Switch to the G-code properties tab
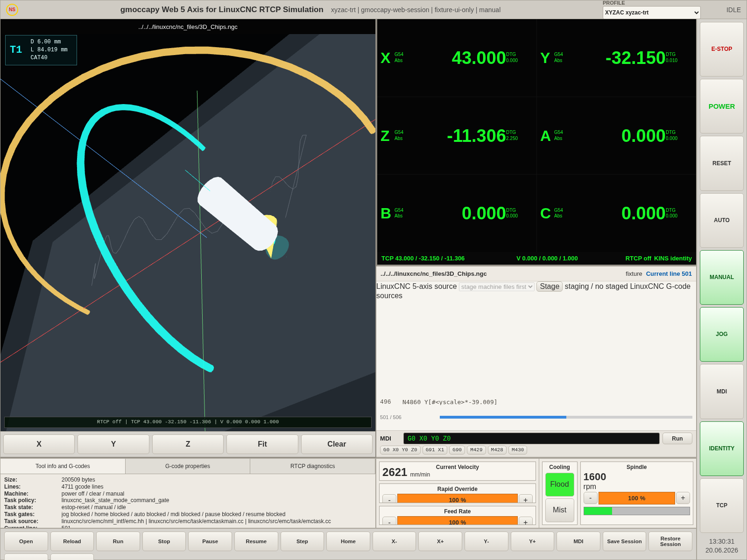Image resolution: width=747 pixels, height=560 pixels. click(188, 466)
